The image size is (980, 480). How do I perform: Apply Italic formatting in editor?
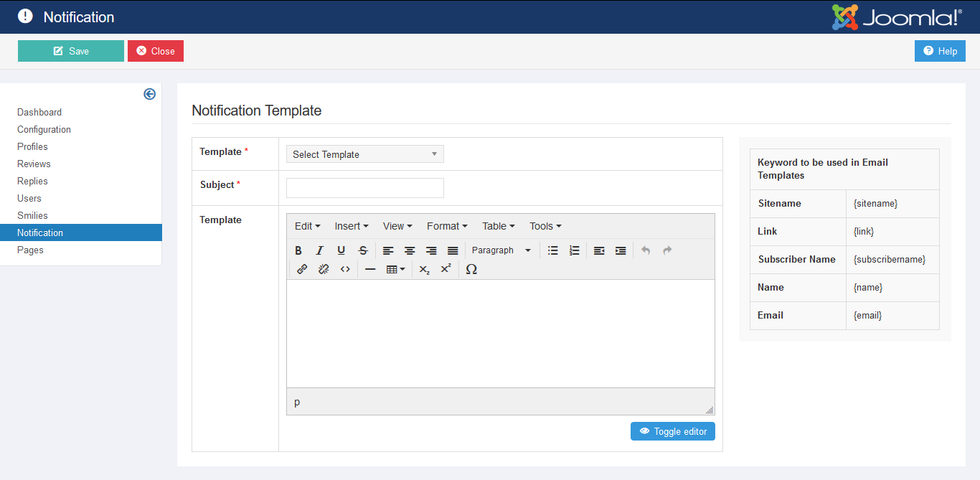pyautogui.click(x=320, y=250)
